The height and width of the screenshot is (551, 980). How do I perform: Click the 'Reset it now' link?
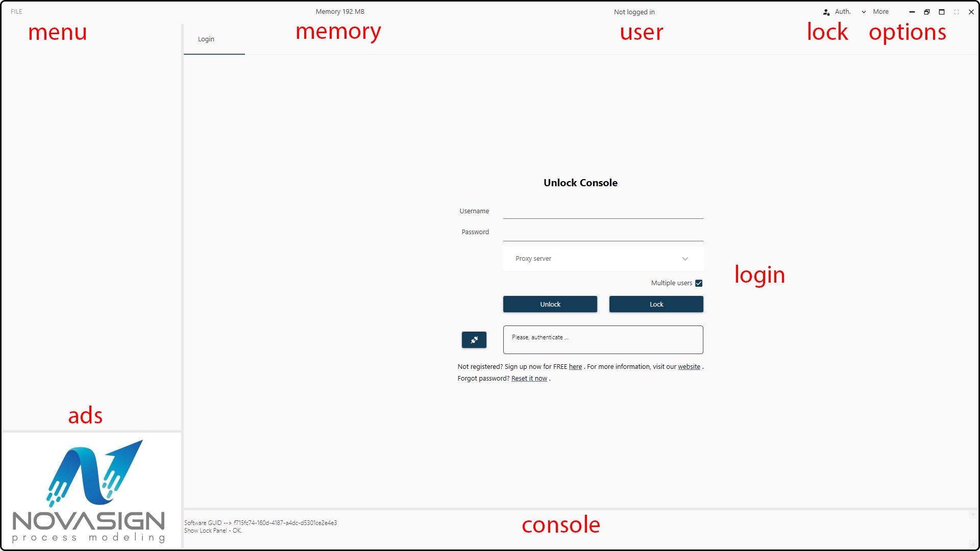click(x=529, y=379)
